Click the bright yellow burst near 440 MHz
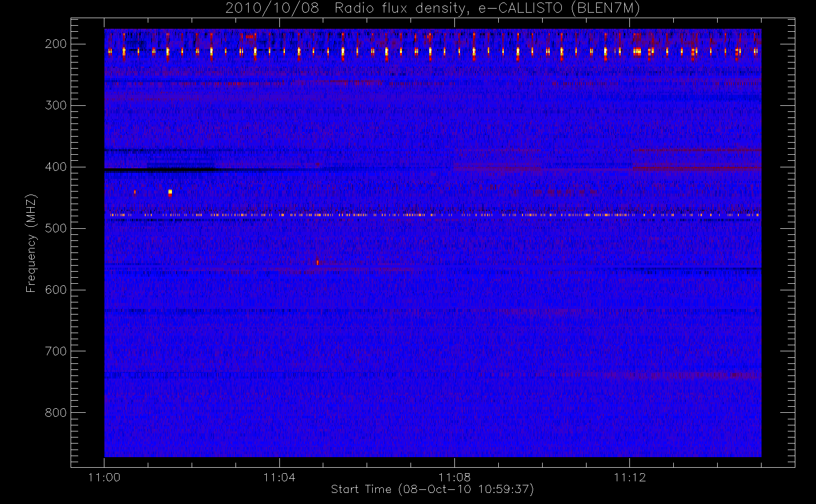The image size is (816, 504). (x=170, y=192)
